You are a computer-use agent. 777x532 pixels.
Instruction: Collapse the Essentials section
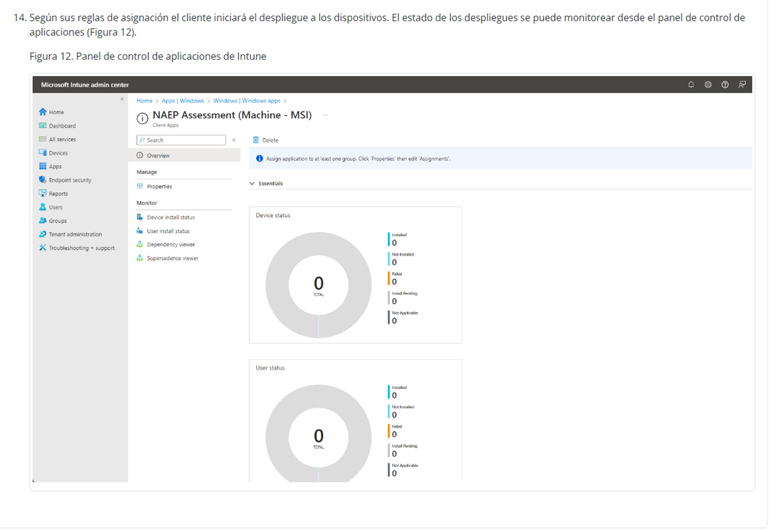point(252,183)
